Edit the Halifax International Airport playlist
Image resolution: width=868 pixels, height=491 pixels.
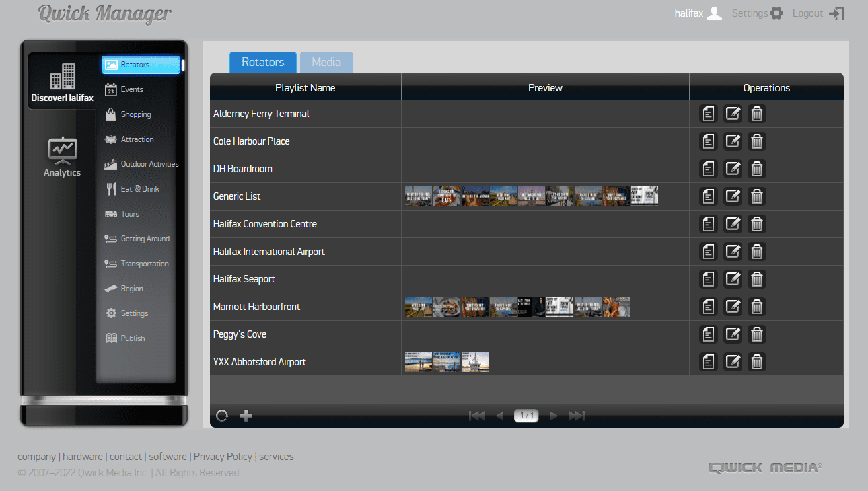tap(733, 252)
